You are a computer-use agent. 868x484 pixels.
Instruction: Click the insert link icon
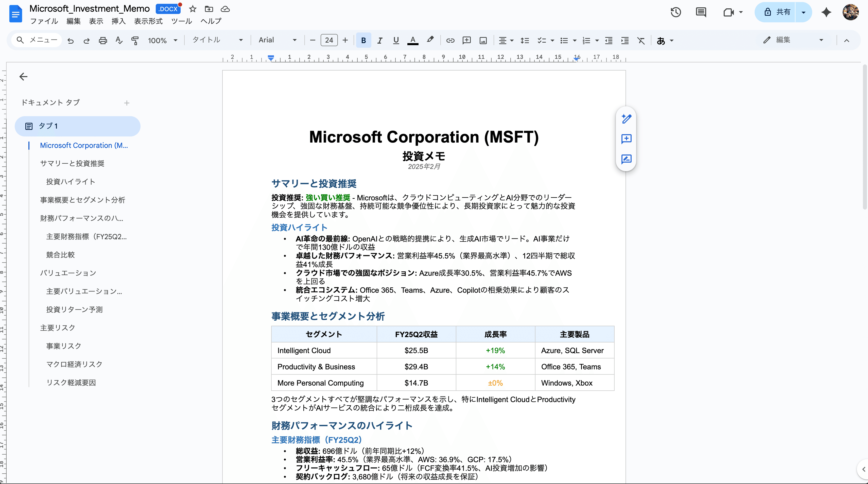[450, 40]
